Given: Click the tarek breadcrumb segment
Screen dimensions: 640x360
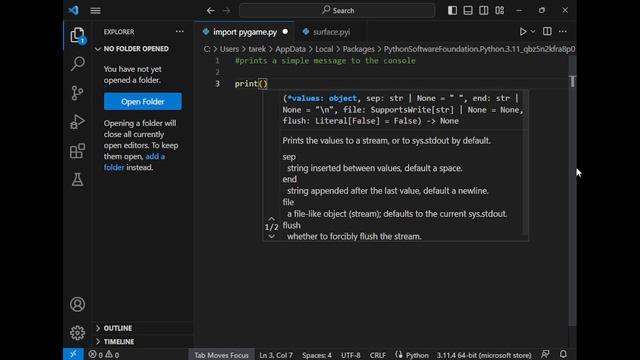Looking at the screenshot, I should pos(257,49).
